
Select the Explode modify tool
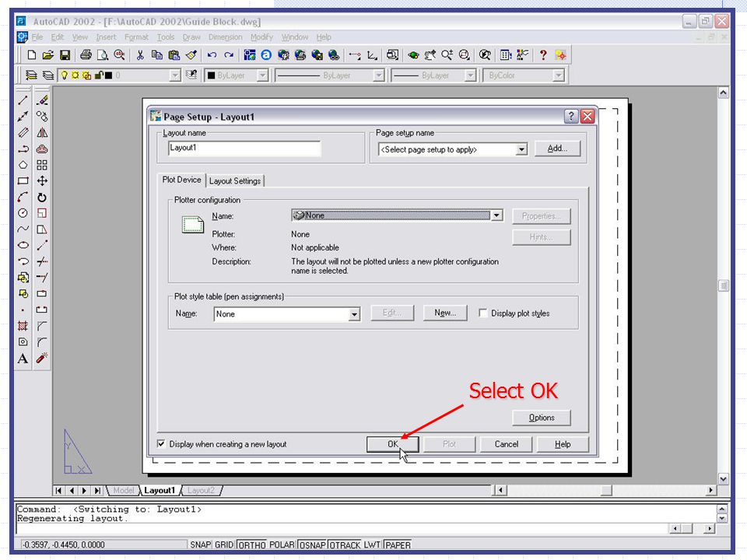click(42, 358)
